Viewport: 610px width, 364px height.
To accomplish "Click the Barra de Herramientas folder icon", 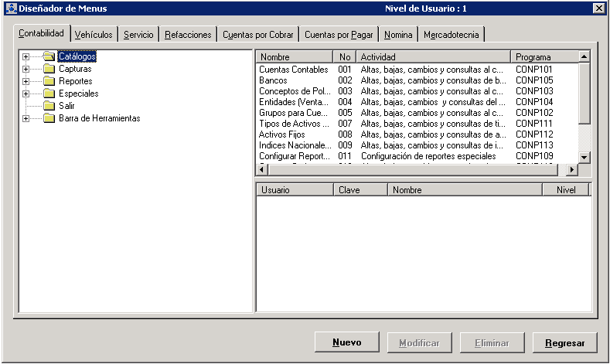I will [49, 118].
